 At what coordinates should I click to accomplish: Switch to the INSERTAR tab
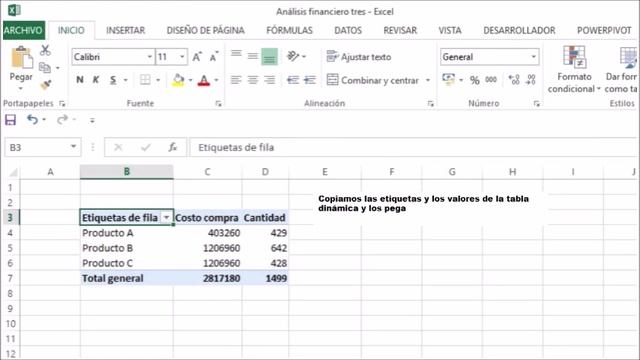(x=125, y=31)
